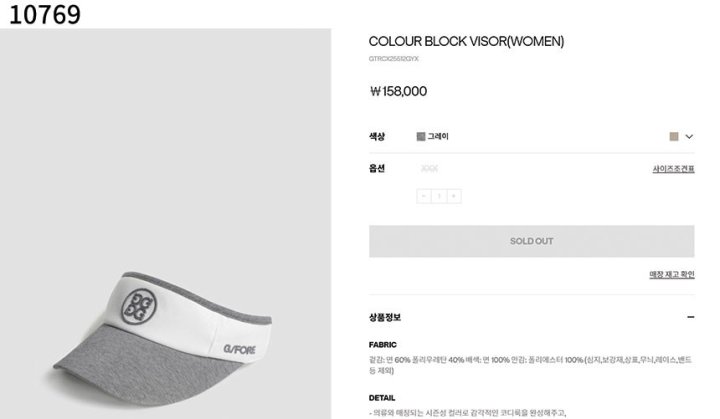Click the FABRIC heading
Image resolution: width=720 pixels, height=419 pixels.
point(382,345)
